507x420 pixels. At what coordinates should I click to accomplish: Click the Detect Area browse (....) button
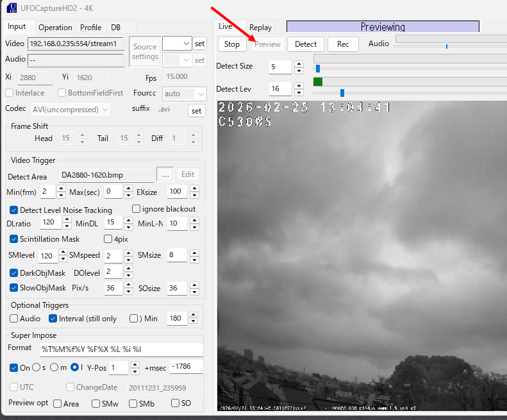[x=165, y=174]
